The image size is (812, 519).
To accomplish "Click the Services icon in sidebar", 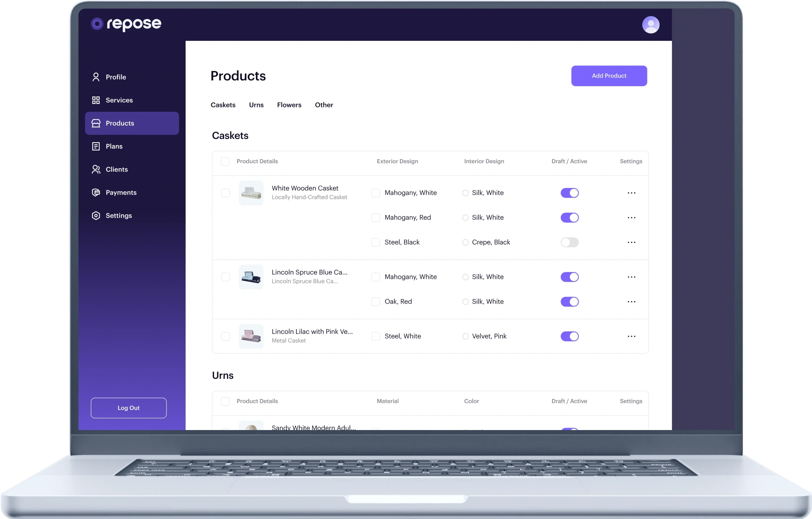I will click(96, 100).
